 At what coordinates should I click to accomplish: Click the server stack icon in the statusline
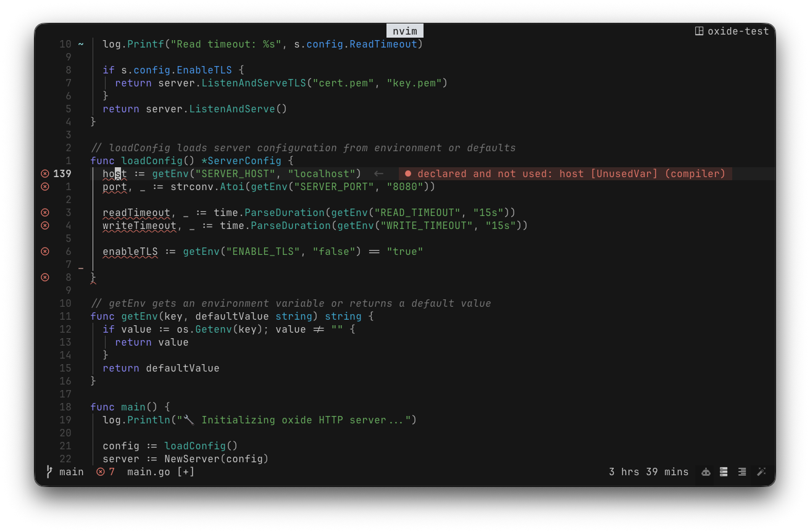tap(724, 472)
